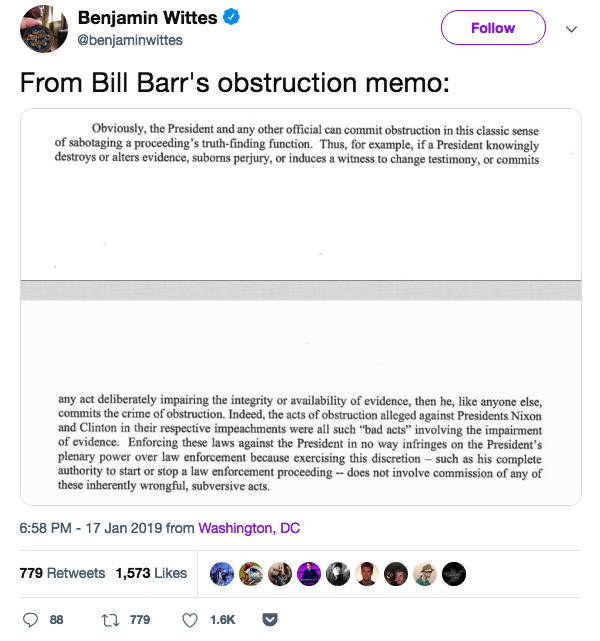Screen dimensions: 600x641
Task: Expand the tweet options chevron
Action: coord(572,29)
